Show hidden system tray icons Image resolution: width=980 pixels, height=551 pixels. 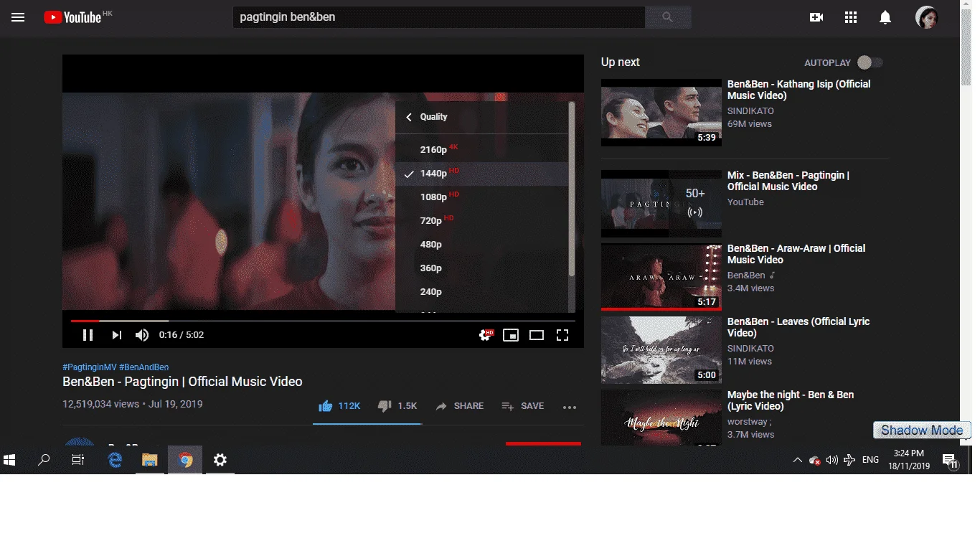(797, 460)
